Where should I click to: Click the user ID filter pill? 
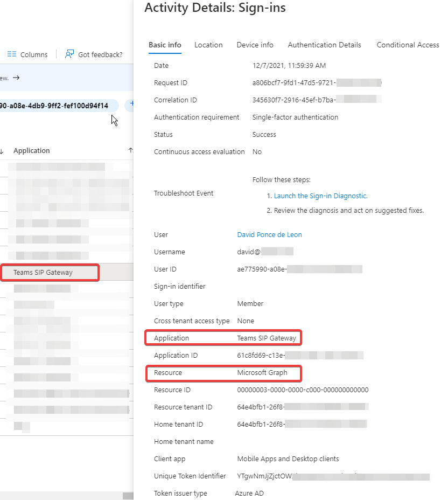[59, 105]
